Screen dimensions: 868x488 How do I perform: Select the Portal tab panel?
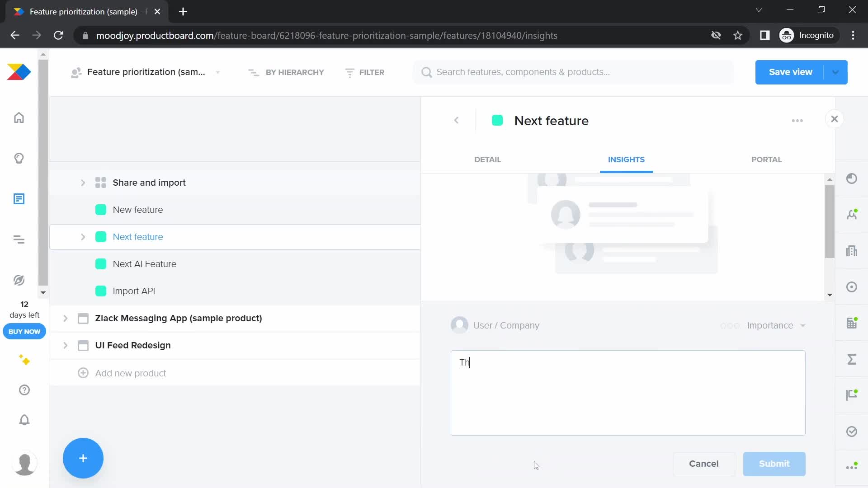[x=767, y=159]
